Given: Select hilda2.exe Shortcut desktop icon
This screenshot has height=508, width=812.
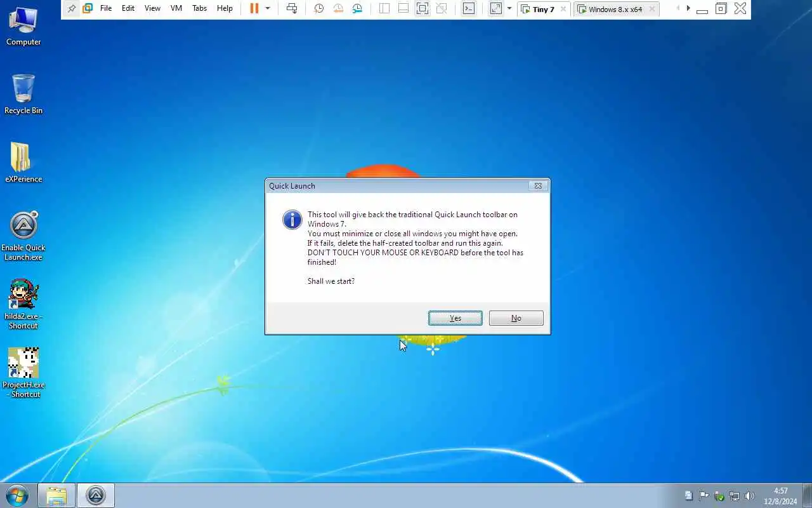Looking at the screenshot, I should (x=23, y=304).
